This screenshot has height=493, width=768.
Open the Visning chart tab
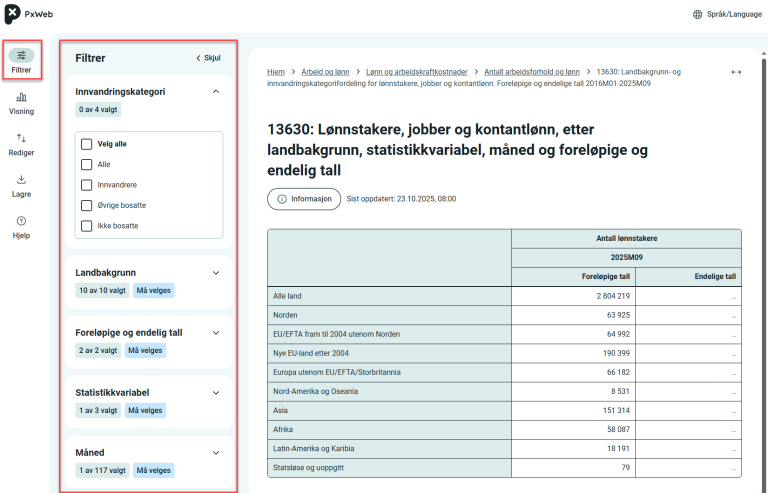22,103
